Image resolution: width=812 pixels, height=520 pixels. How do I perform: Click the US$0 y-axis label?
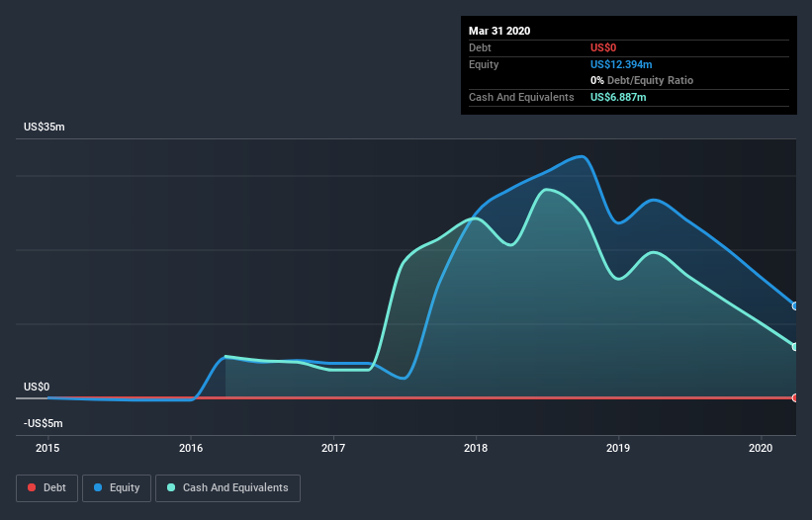tap(37, 387)
